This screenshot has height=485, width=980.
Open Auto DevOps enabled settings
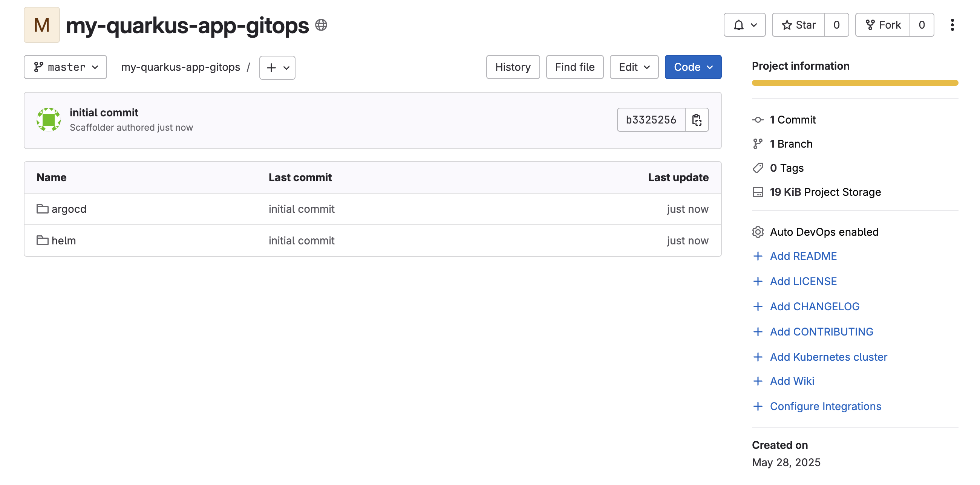click(x=824, y=232)
